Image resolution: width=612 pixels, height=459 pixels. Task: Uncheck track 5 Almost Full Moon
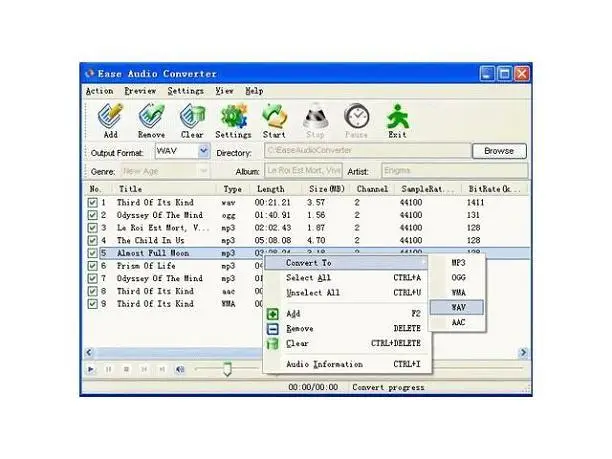pyautogui.click(x=92, y=253)
